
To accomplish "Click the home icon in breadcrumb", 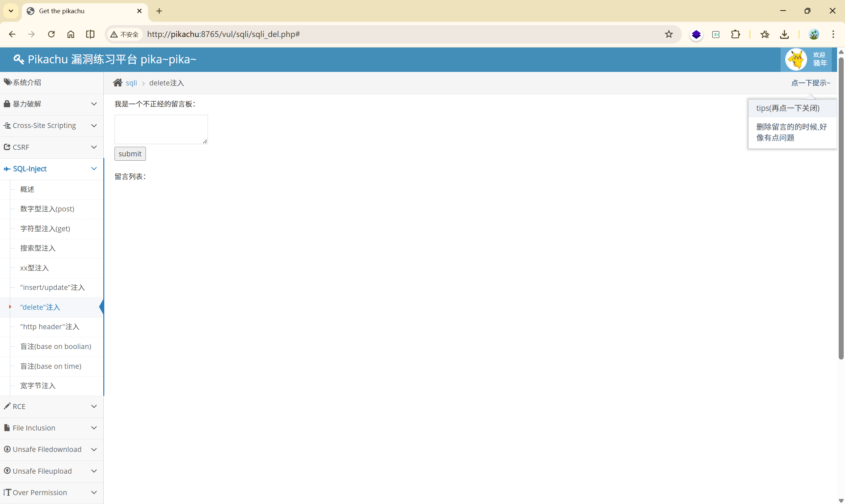I will pos(118,82).
